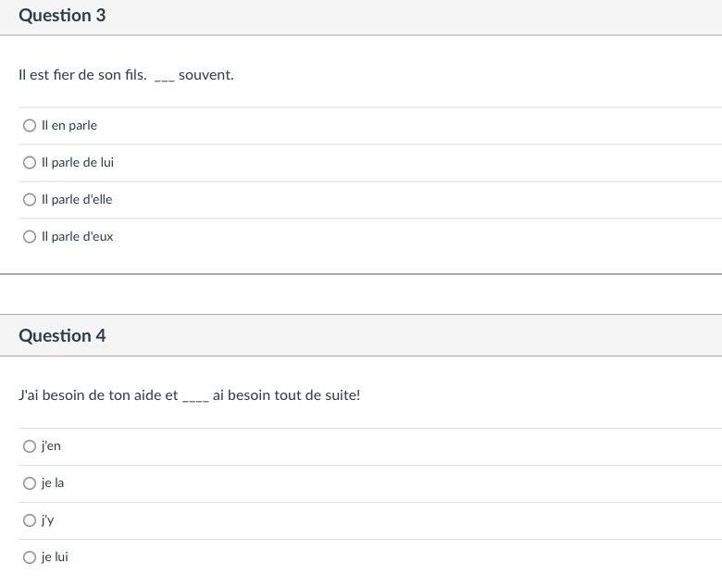Choose the 'Il parle de lui' option
Viewport: 722px width, 588px height.
coord(30,163)
